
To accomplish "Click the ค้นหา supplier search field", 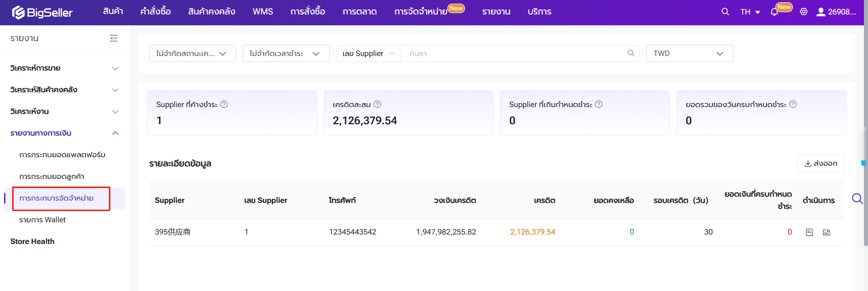I will click(511, 53).
